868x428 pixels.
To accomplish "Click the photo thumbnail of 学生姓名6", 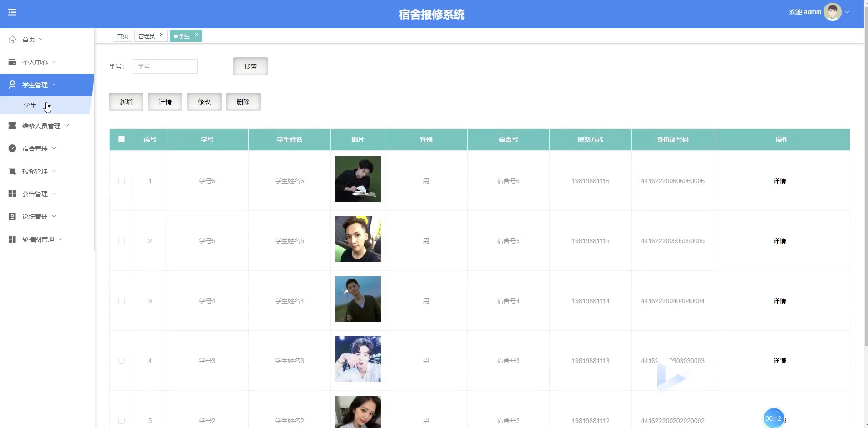I will (358, 179).
